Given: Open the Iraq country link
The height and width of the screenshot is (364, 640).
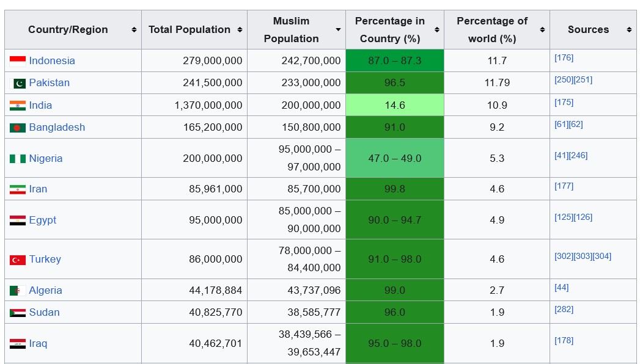Looking at the screenshot, I should tap(38, 343).
